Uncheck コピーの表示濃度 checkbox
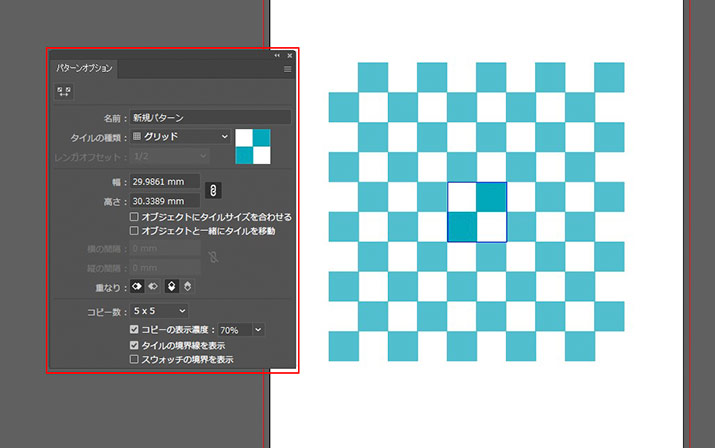This screenshot has width=715, height=448. pyautogui.click(x=134, y=329)
